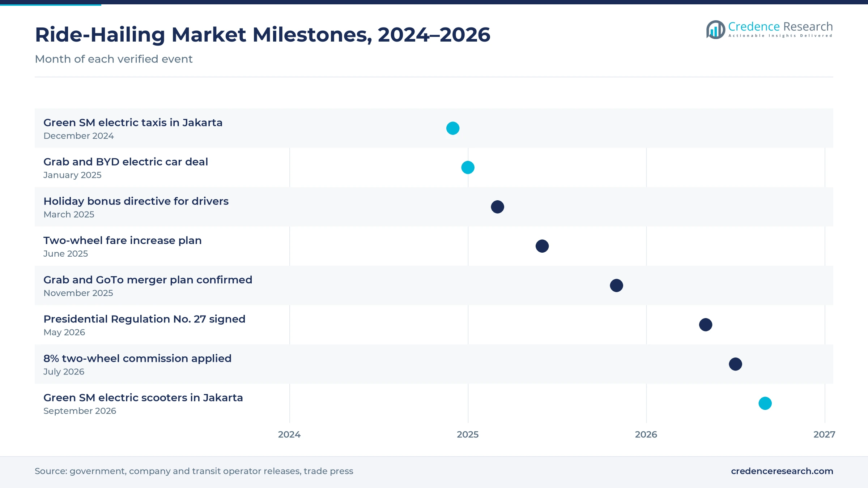Click '8% two-wheel commission applied' label
Image resolution: width=868 pixels, height=488 pixels.
click(x=137, y=358)
